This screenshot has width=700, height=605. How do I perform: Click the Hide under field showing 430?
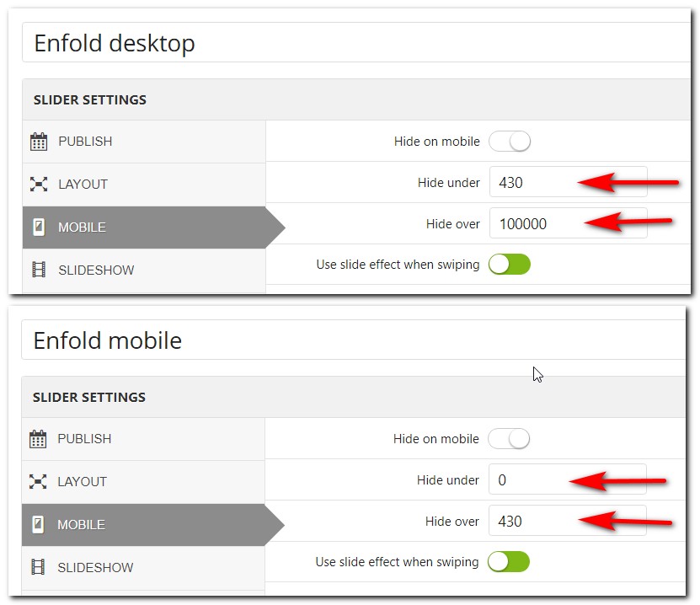coord(569,182)
